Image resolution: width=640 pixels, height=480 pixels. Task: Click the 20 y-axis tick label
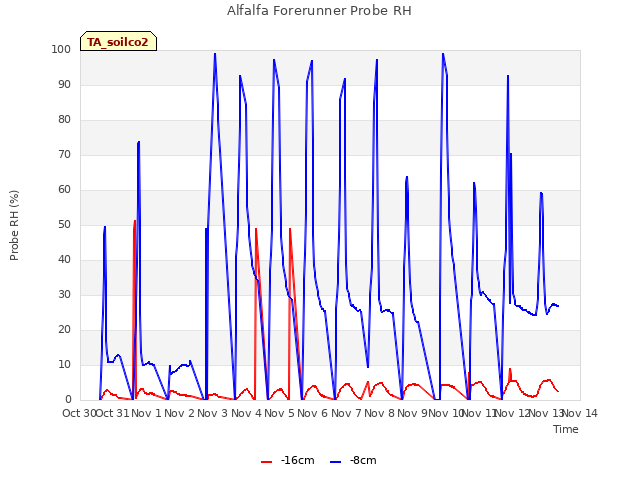64,329
